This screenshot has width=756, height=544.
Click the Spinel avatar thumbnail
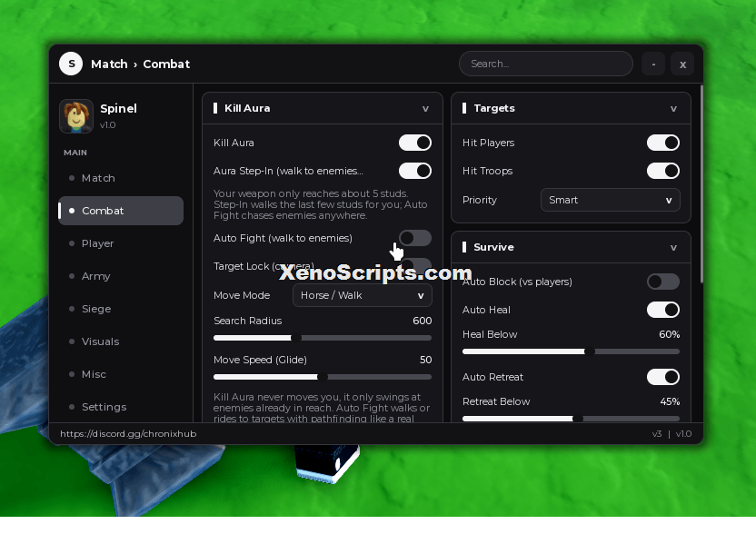76,115
